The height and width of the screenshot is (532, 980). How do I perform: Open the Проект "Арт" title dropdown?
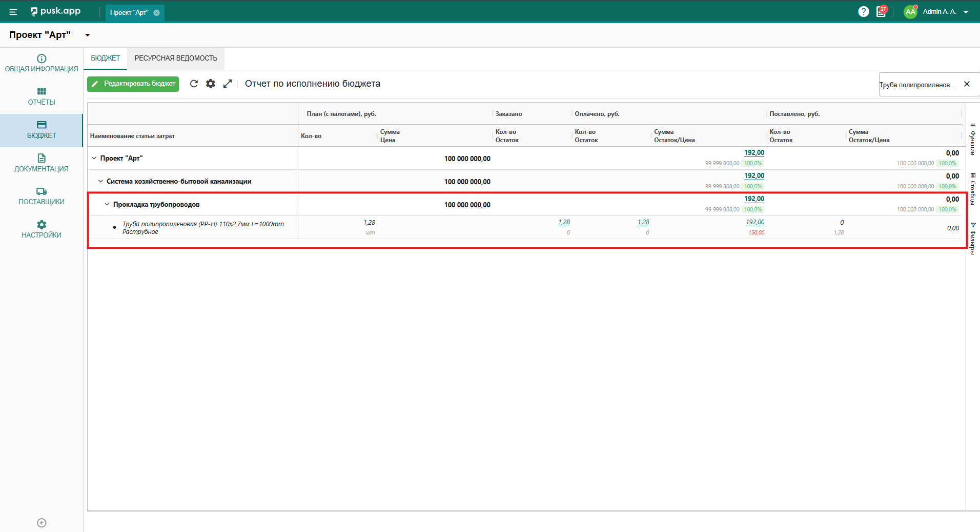tap(88, 35)
